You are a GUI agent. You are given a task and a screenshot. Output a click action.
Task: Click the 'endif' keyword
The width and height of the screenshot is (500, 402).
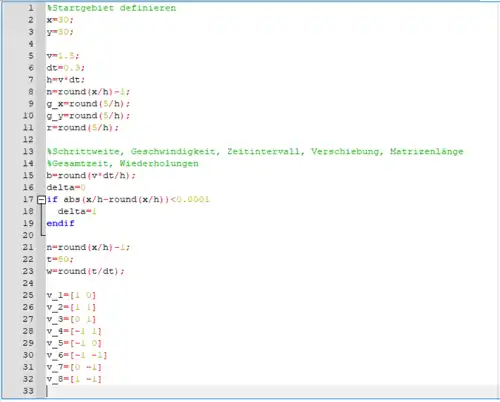60,223
